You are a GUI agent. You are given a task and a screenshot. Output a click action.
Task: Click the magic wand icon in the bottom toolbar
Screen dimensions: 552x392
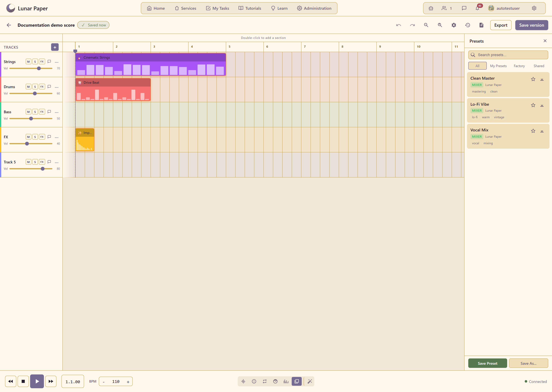point(310,381)
